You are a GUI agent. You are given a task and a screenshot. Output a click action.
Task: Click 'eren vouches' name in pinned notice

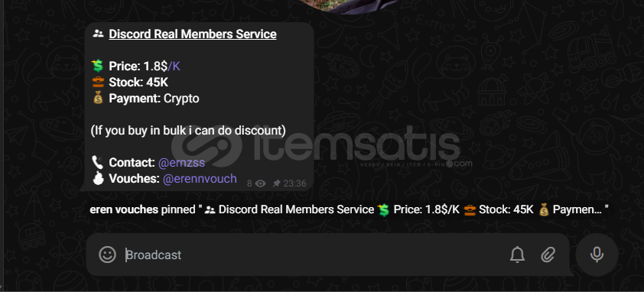click(x=124, y=210)
